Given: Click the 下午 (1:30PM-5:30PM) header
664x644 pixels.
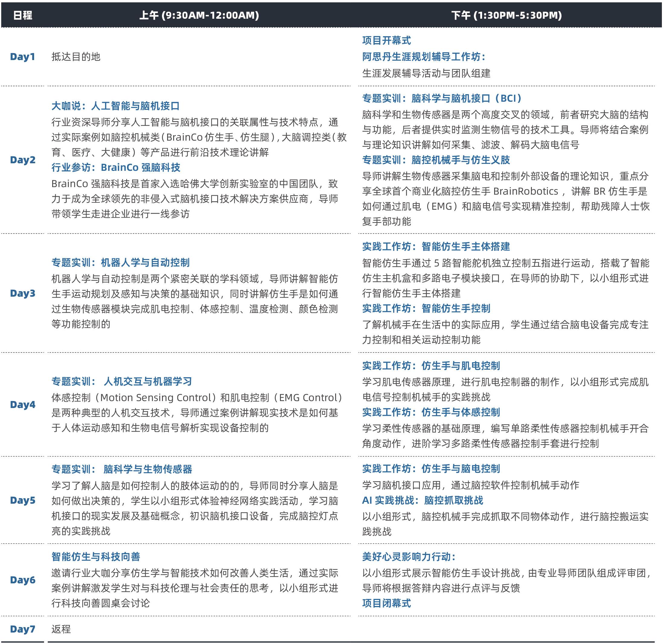Looking at the screenshot, I should (x=507, y=15).
